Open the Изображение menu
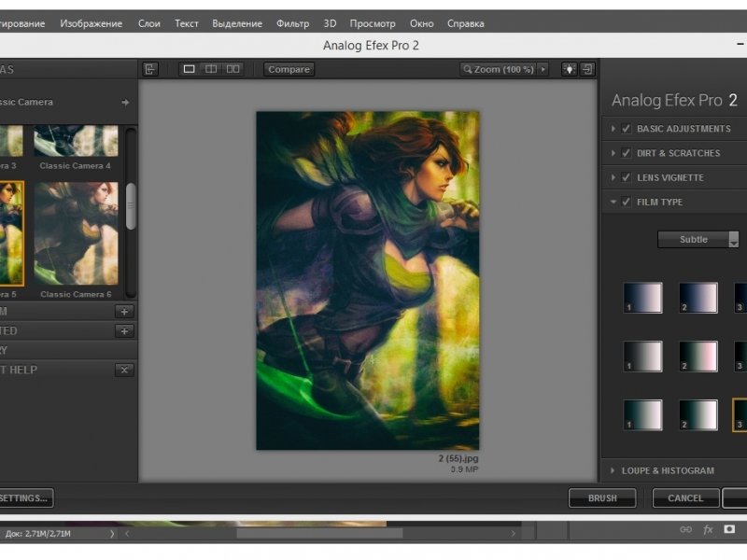 click(x=91, y=23)
